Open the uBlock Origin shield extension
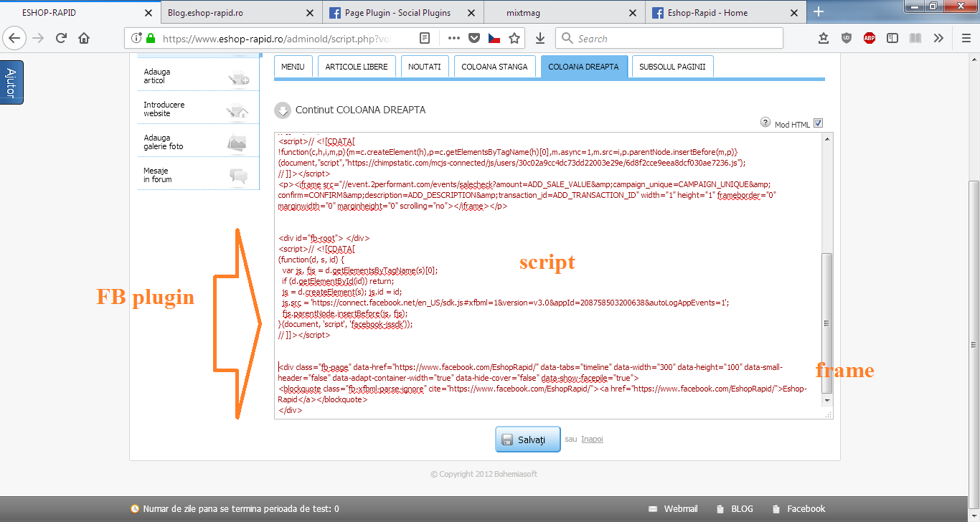 point(847,39)
